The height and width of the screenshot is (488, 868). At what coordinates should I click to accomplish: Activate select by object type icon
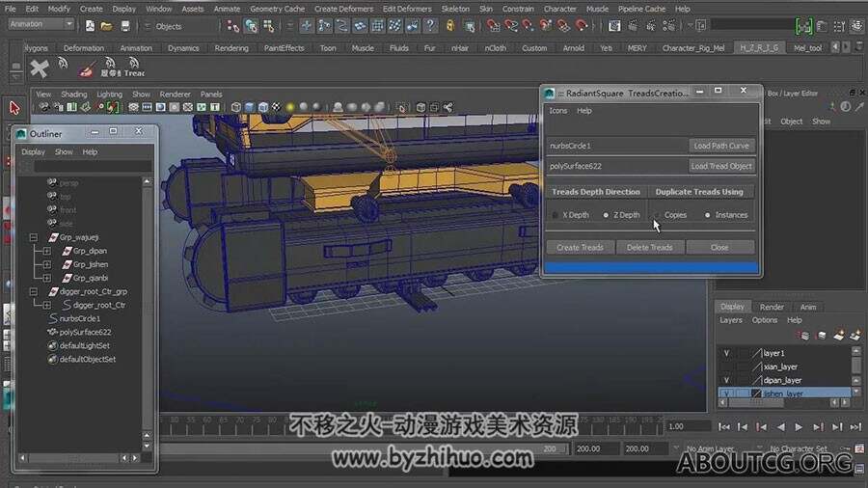click(x=252, y=26)
